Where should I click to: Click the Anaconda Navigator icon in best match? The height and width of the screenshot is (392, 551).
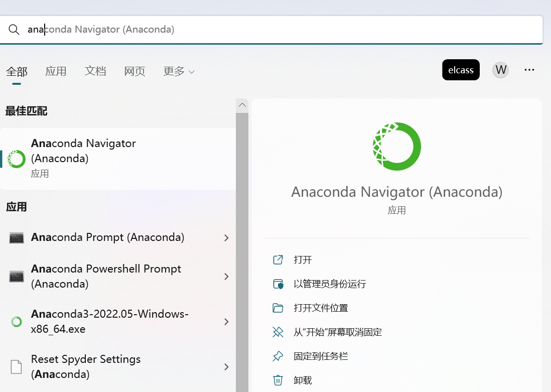(16, 159)
